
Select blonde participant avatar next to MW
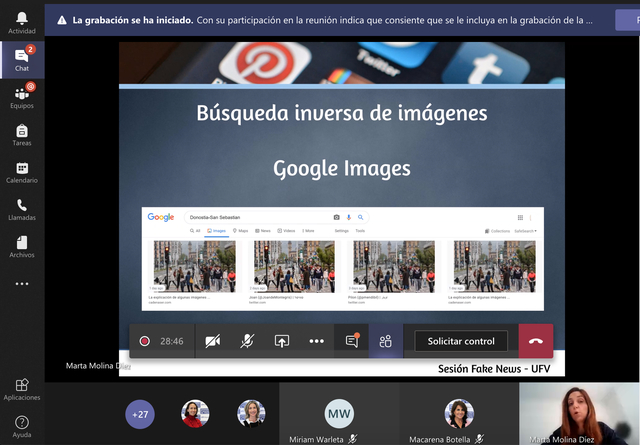251,414
